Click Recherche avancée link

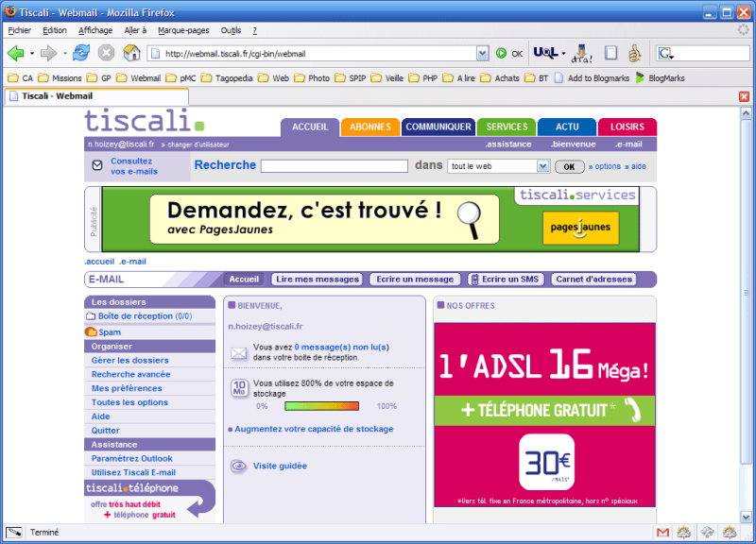tap(131, 374)
